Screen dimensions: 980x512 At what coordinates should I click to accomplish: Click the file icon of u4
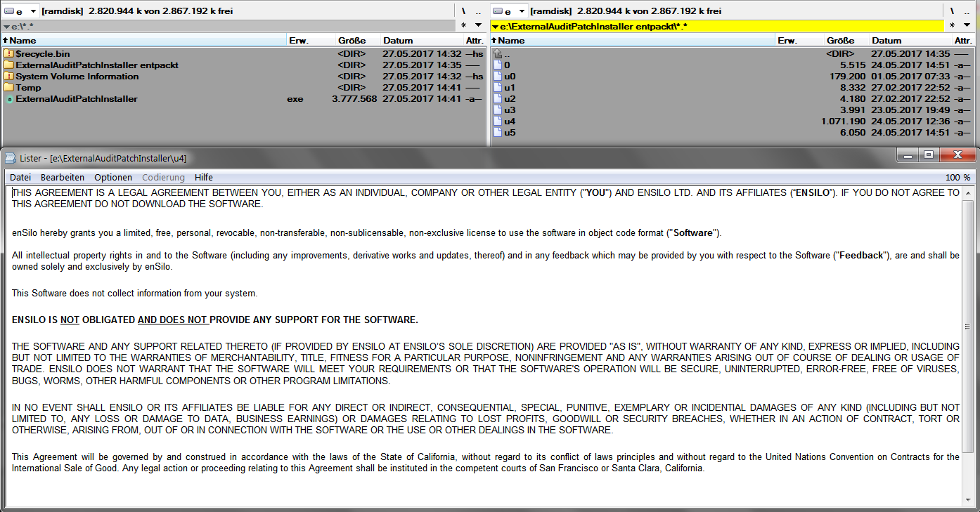(498, 122)
